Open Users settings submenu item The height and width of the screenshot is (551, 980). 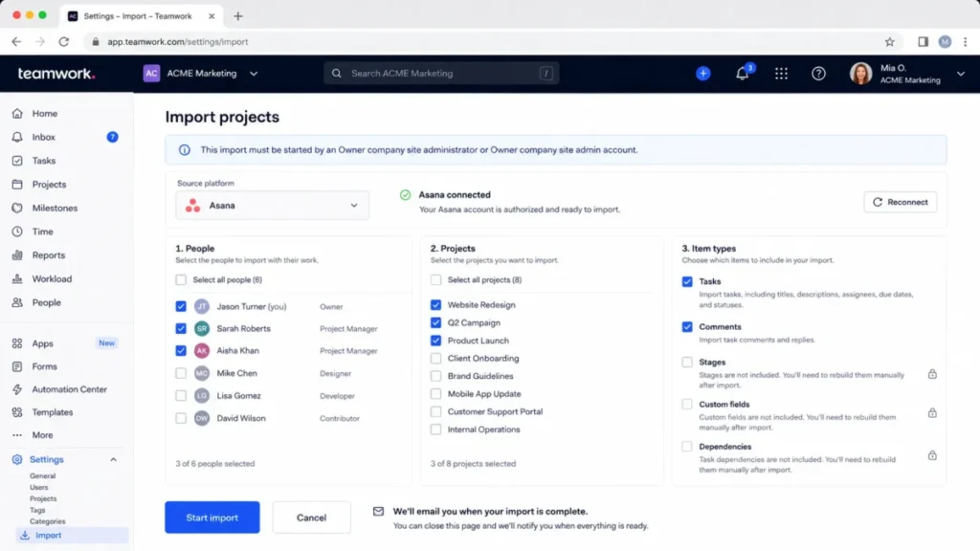(38, 487)
